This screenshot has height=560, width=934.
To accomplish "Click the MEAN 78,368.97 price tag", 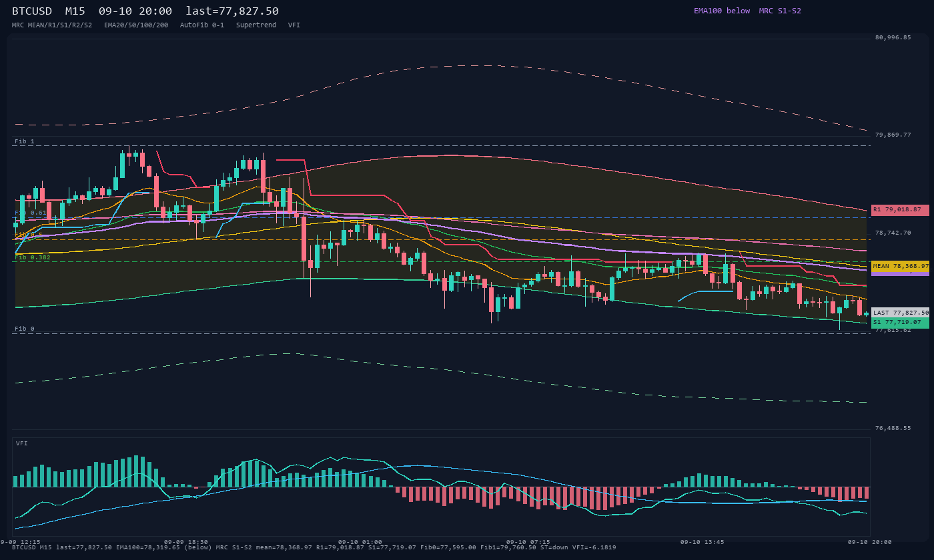I will pyautogui.click(x=900, y=266).
